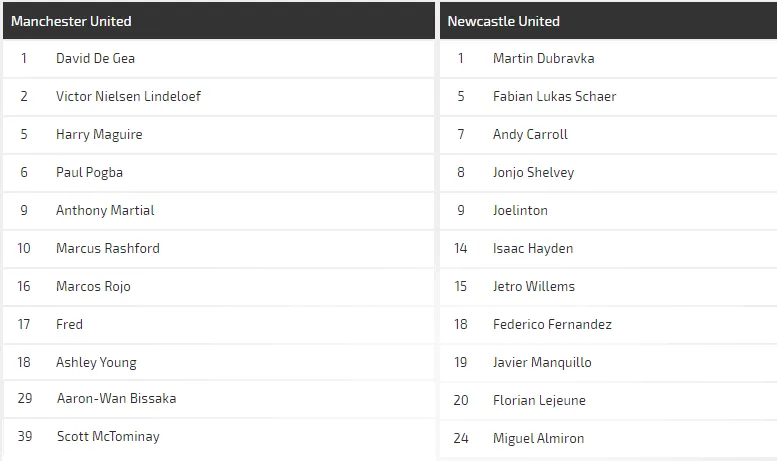The width and height of the screenshot is (777, 461).
Task: Select player David De Gea
Action: coord(95,58)
